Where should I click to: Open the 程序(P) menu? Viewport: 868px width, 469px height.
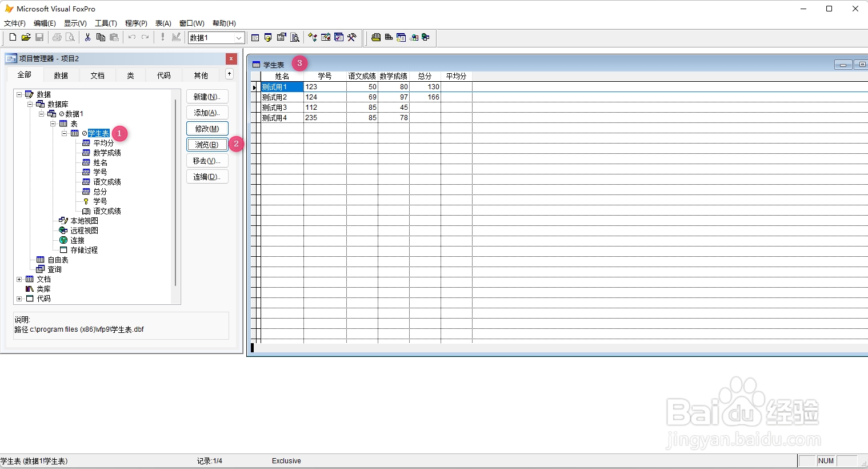pos(136,23)
